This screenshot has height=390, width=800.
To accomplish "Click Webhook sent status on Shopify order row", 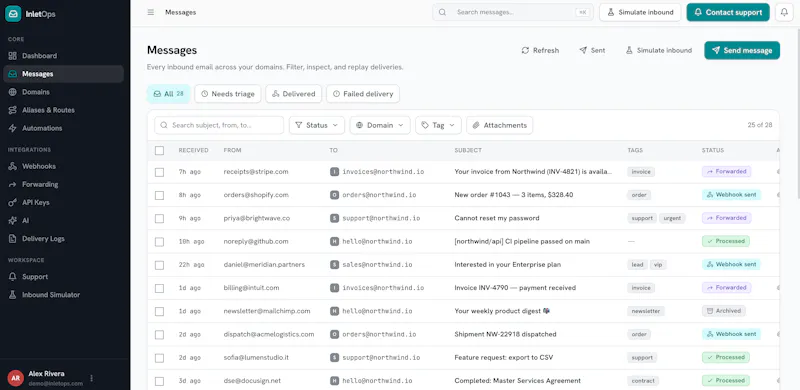I will coord(731,194).
